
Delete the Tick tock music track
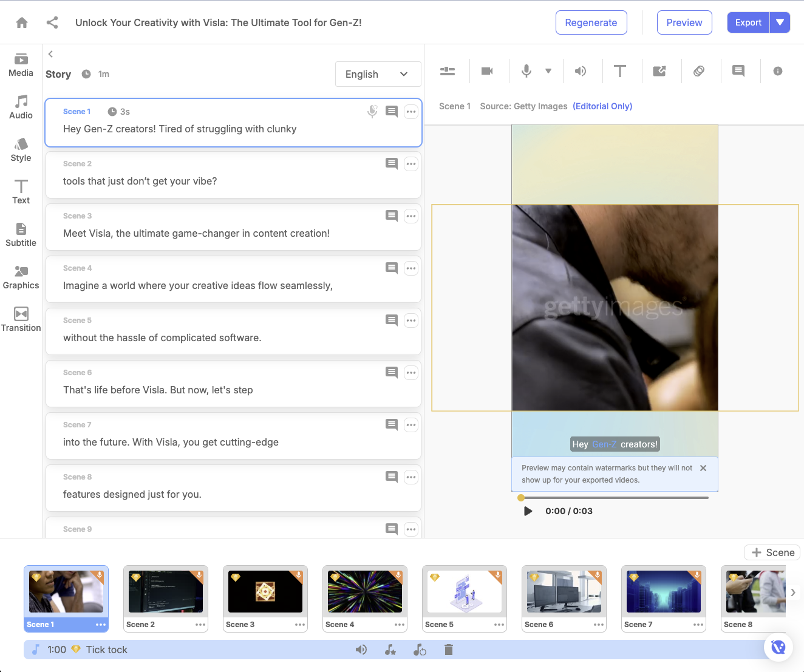click(449, 650)
